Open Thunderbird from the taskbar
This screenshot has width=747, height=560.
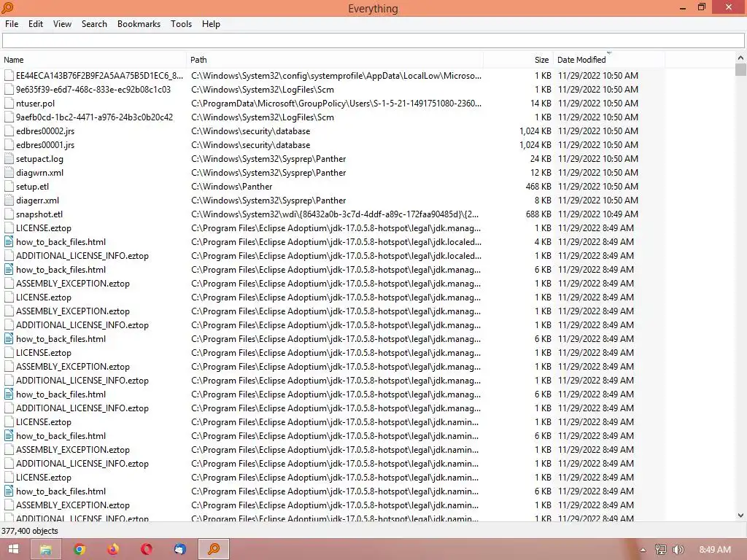click(x=179, y=549)
